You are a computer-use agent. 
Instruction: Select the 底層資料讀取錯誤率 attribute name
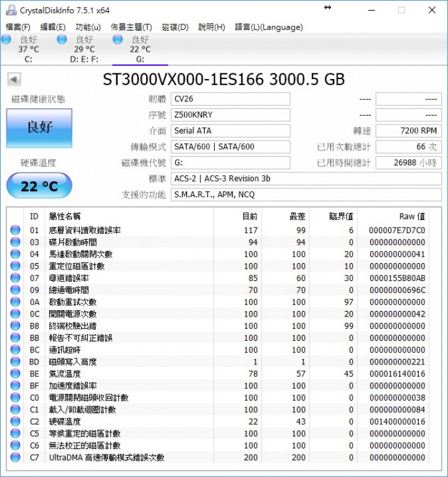coord(85,230)
